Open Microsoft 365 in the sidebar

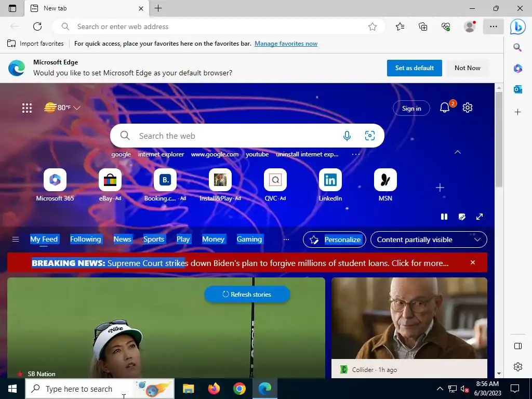click(x=518, y=68)
